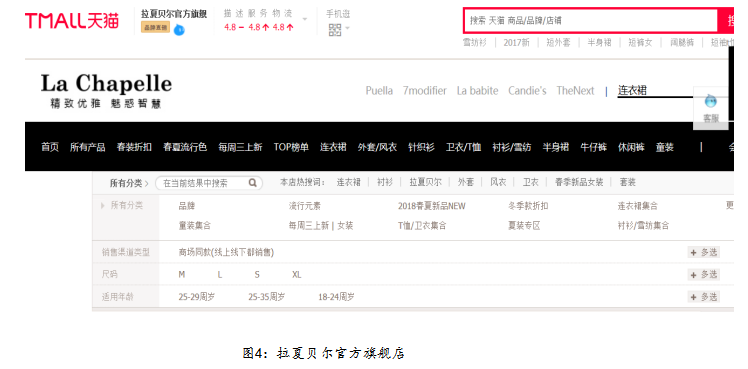Open 针织衫 navigation item
The height and width of the screenshot is (369, 748).
(421, 147)
